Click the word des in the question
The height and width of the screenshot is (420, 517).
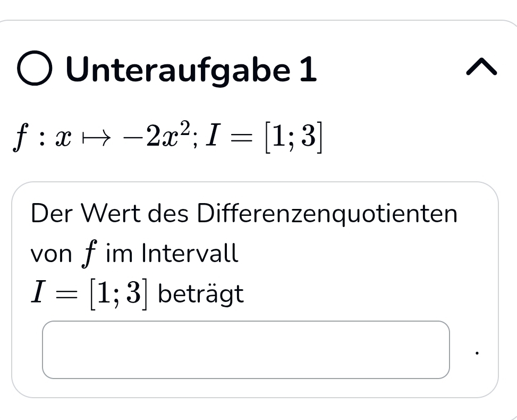(x=162, y=214)
